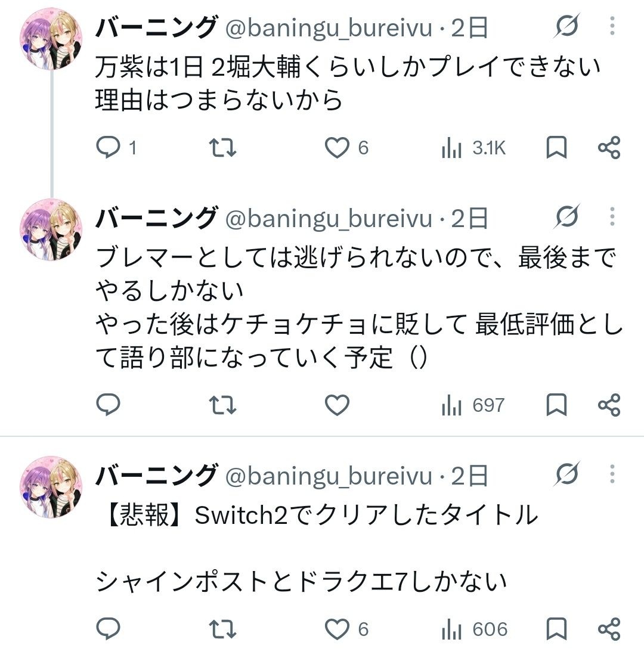Share the first tweet
This screenshot has height=658, width=644.
click(x=609, y=148)
